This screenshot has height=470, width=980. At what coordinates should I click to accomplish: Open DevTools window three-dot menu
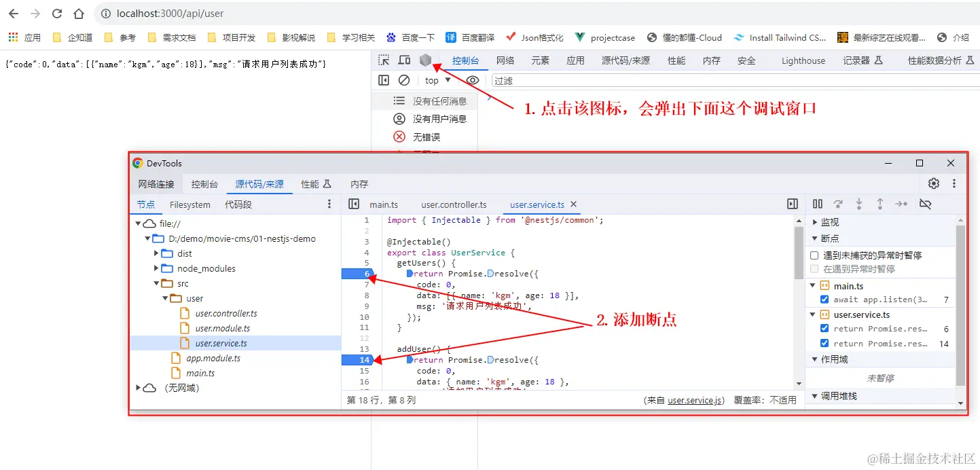[x=954, y=183]
